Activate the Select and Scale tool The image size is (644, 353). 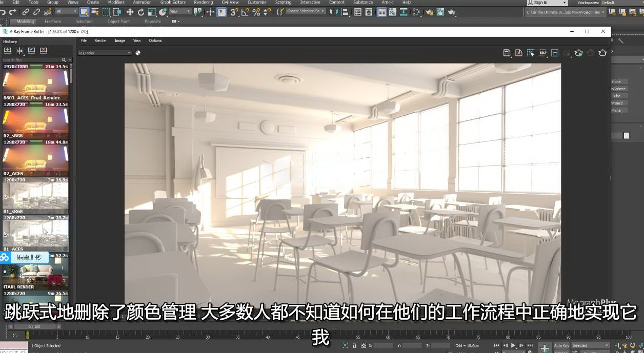pos(152,12)
